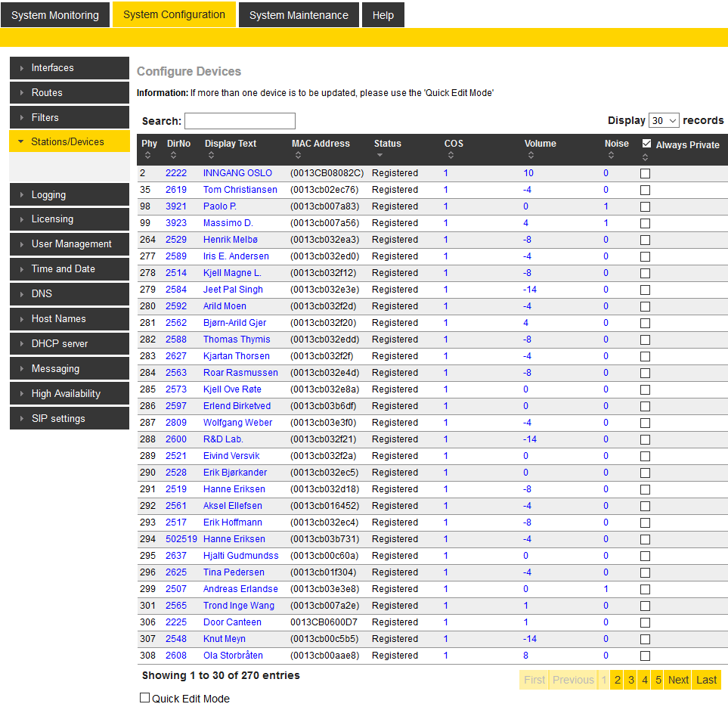Sort the Volume column via arrows
This screenshot has width=728, height=707.
coord(531,156)
